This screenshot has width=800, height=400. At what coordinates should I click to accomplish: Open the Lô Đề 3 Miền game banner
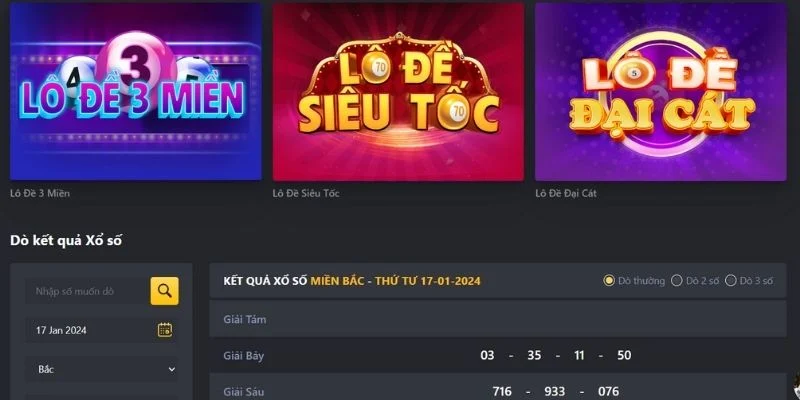point(136,91)
